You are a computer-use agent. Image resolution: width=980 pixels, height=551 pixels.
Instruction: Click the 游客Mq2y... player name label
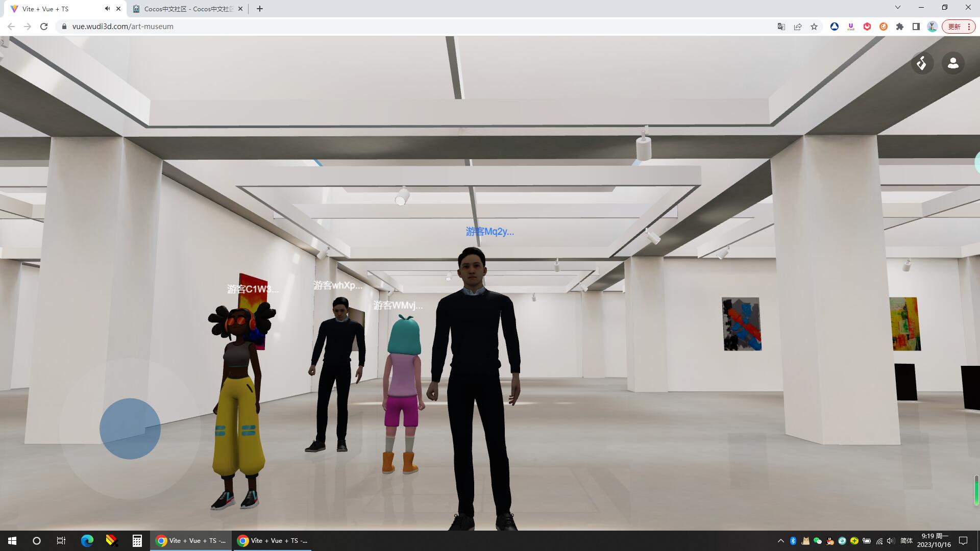[x=489, y=232]
